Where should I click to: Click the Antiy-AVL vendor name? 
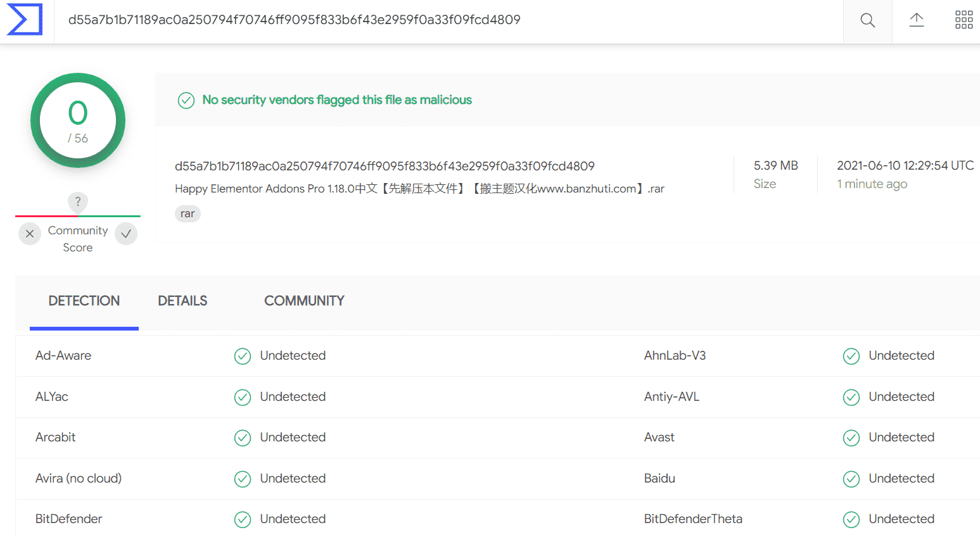[671, 397]
